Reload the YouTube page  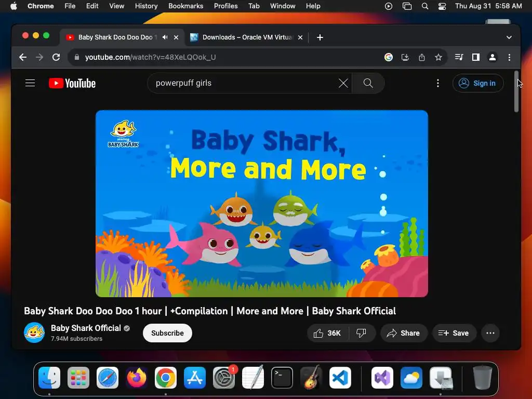[56, 57]
